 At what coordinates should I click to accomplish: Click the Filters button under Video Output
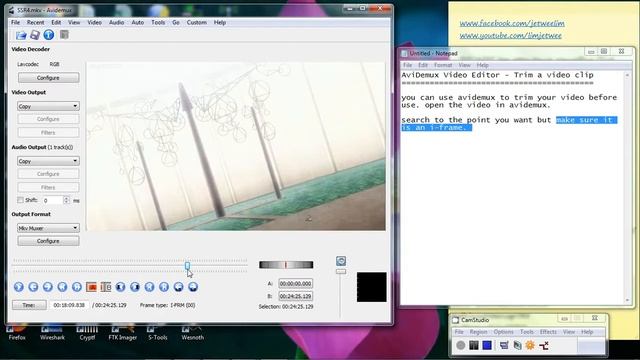tap(48, 133)
